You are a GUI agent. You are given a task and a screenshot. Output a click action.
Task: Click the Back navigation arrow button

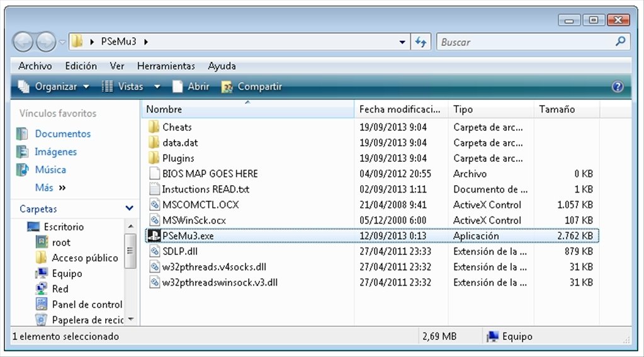[x=23, y=42]
